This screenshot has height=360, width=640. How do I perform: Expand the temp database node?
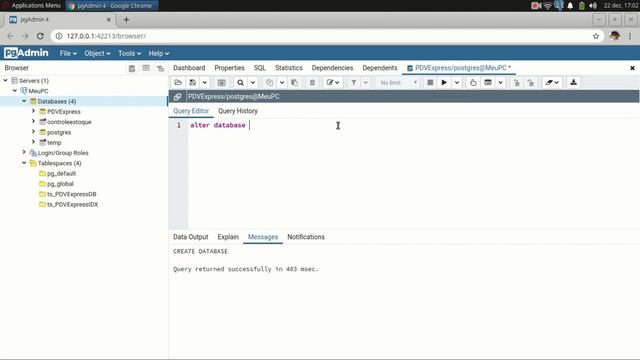point(33,142)
